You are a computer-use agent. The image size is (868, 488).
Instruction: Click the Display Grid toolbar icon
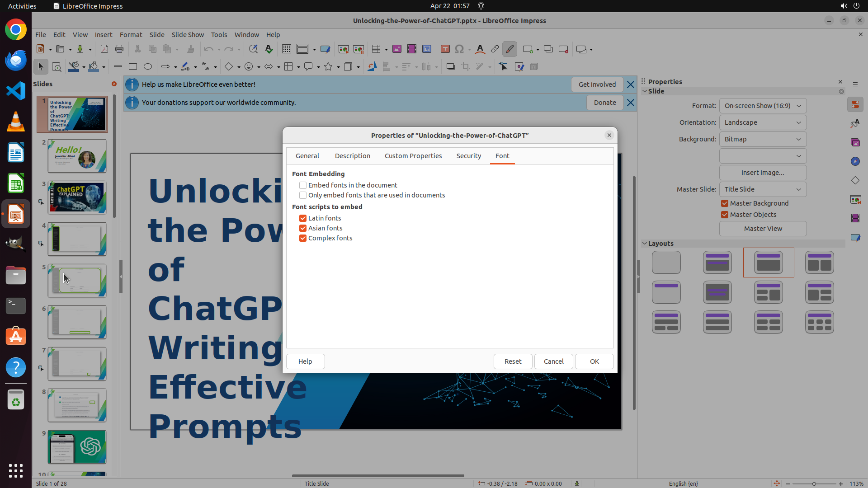coord(286,49)
